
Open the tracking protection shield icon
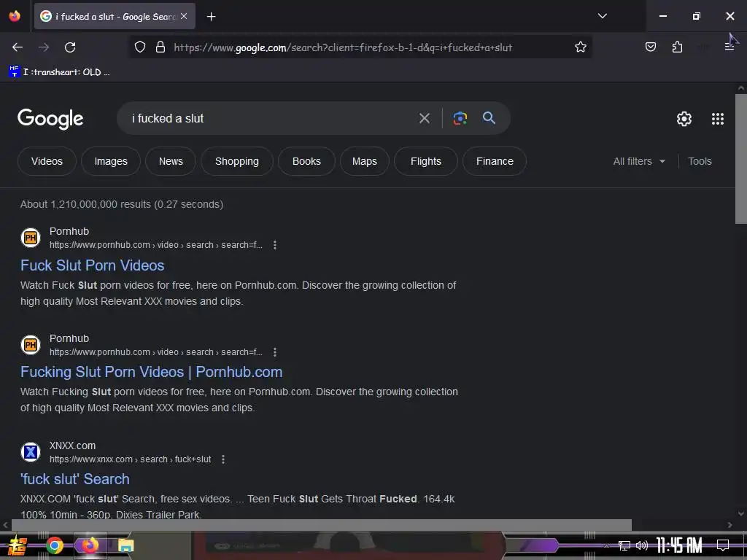[139, 47]
